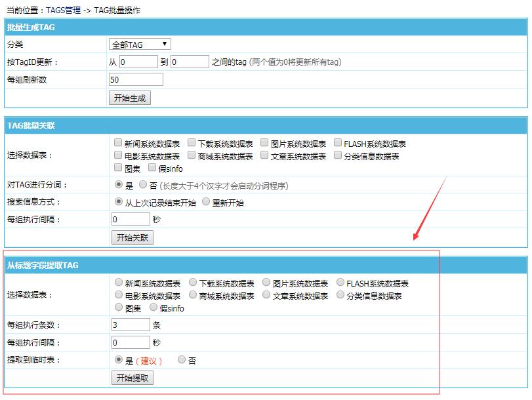The height and width of the screenshot is (400, 532).
Task: Open the TAGS管理 breadcrumb link
Action: [x=64, y=10]
